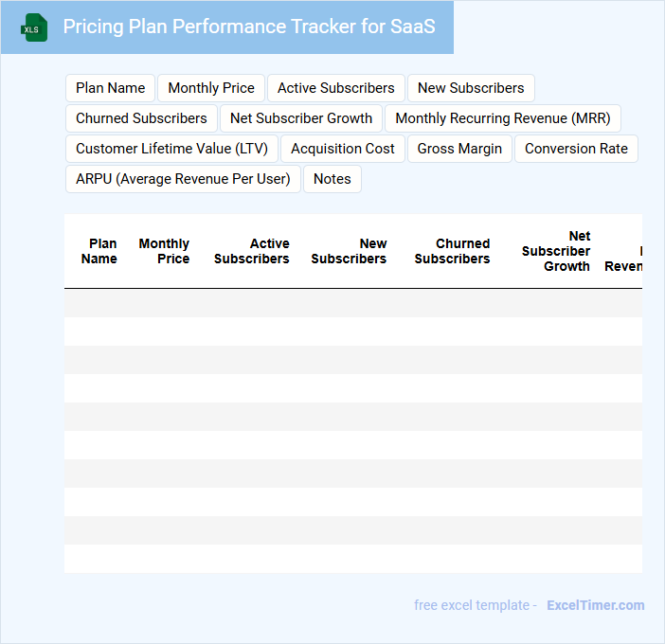Screen dimensions: 665x644
Task: Click the green XLS file icon
Action: [34, 27]
